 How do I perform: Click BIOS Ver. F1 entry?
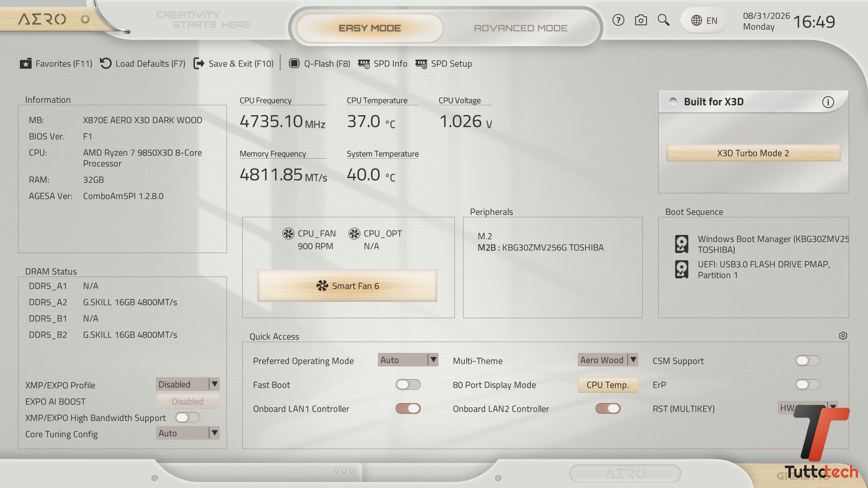tap(61, 136)
